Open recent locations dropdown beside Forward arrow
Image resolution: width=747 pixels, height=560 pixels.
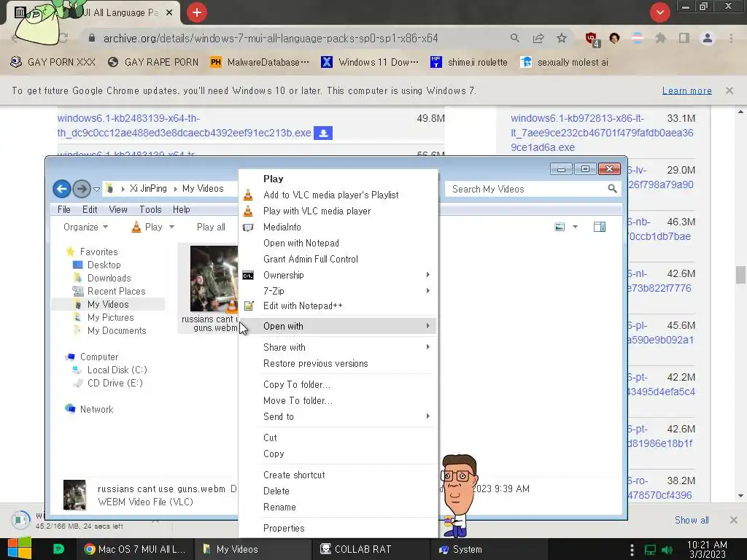point(97,190)
